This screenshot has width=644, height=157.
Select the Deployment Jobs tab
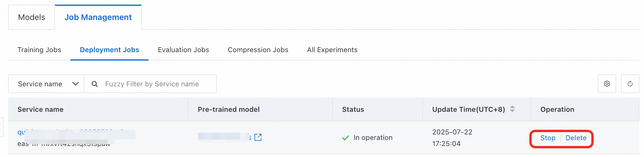(x=109, y=50)
